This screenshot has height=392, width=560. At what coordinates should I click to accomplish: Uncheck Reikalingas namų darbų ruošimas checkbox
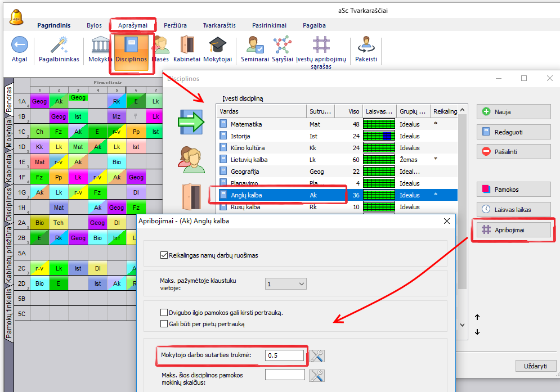click(x=164, y=255)
